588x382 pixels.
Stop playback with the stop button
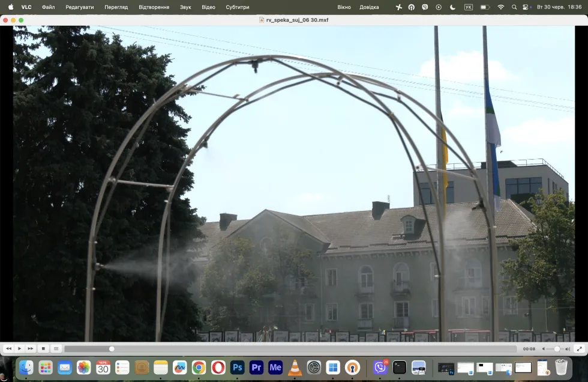43,348
